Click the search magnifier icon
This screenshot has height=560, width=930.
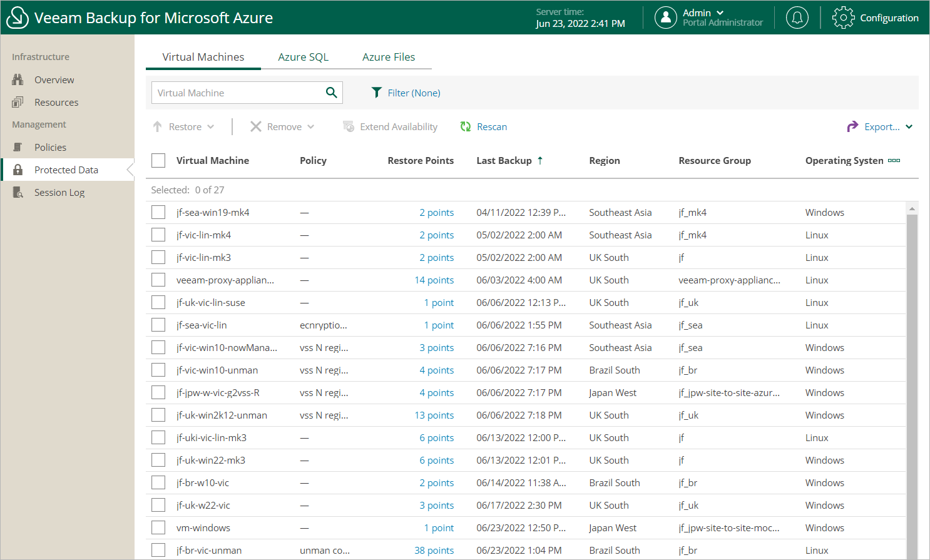332,93
